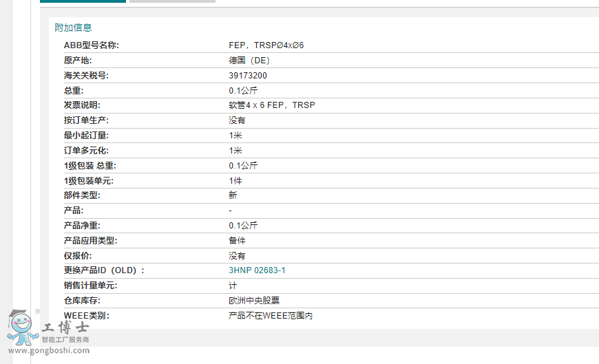Click the 按订单生产 label

click(86, 120)
